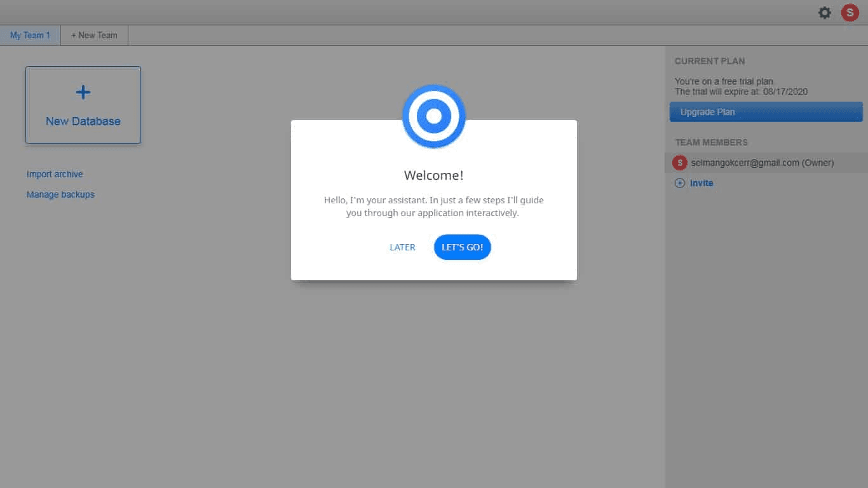Select the selmangokcerr@gmail.com owner row
This screenshot has width=868, height=488.
click(763, 163)
